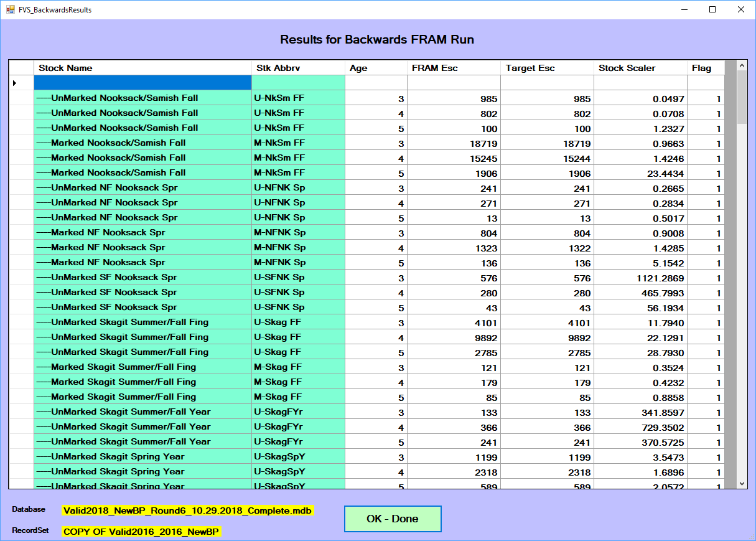This screenshot has width=756, height=541.
Task: Click Stock Scaler value 28.7930
Action: [x=665, y=352]
